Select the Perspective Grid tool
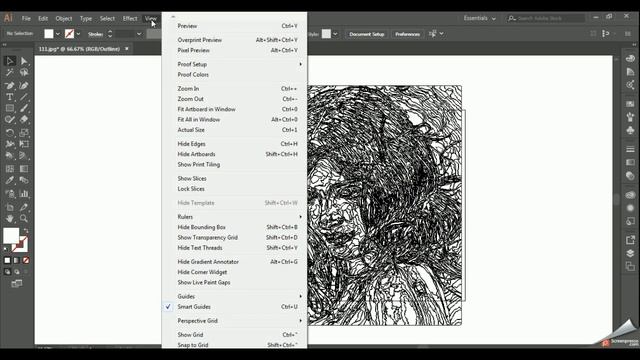Screen dimensions: 640x360 coord(24,156)
